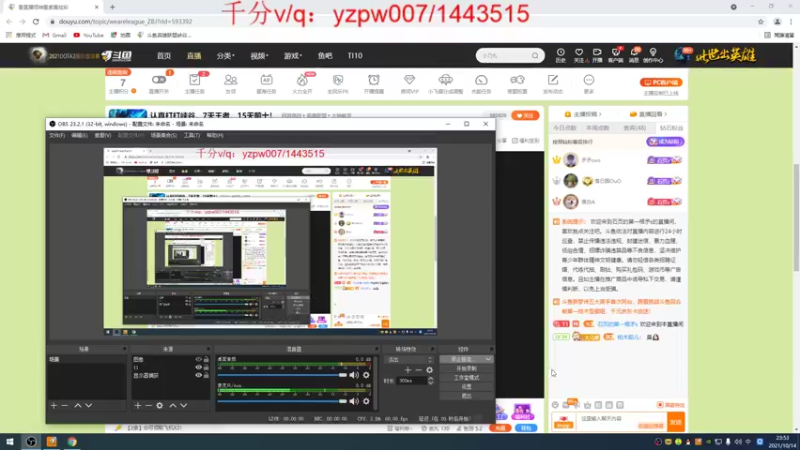Screen dimensions: 800x450
Task: Open scene transition settings gear in OBS
Action: click(x=430, y=370)
